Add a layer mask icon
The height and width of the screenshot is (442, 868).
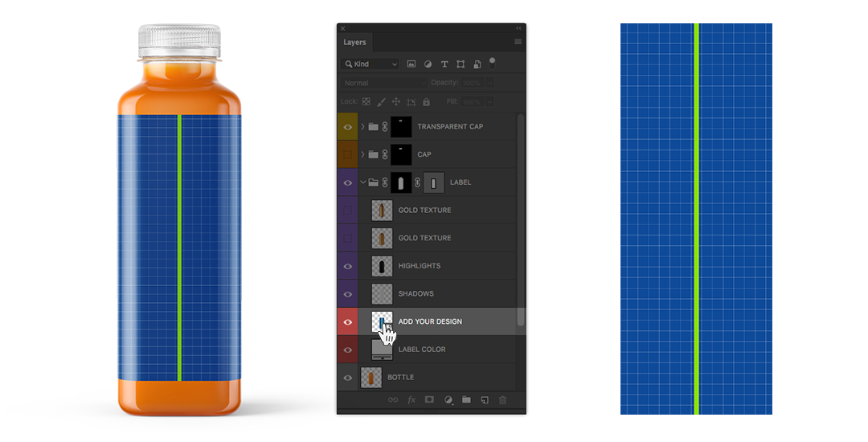coord(429,399)
